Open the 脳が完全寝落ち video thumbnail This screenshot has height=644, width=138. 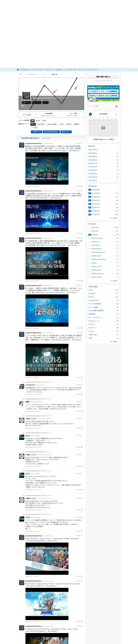click(47, 216)
